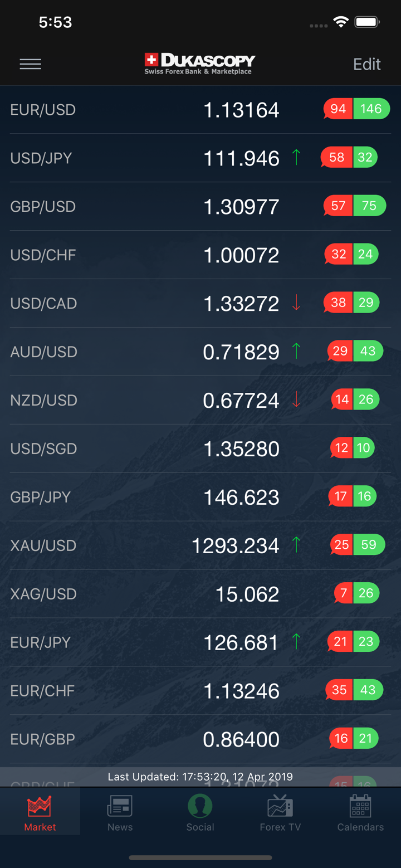
Task: Tap the Last Updated timestamp bar
Action: [200, 777]
